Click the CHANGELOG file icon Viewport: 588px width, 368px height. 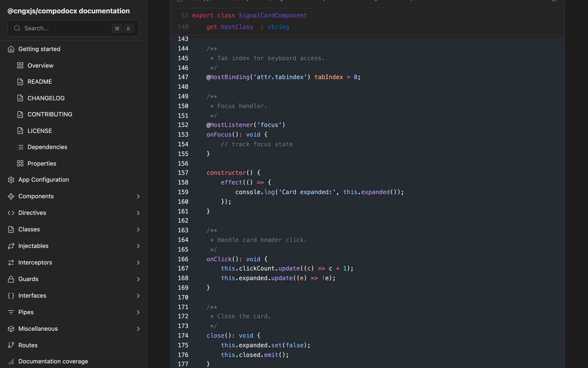20,98
